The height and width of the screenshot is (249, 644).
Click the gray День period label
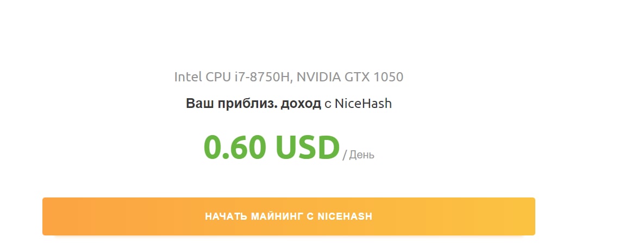(x=362, y=155)
